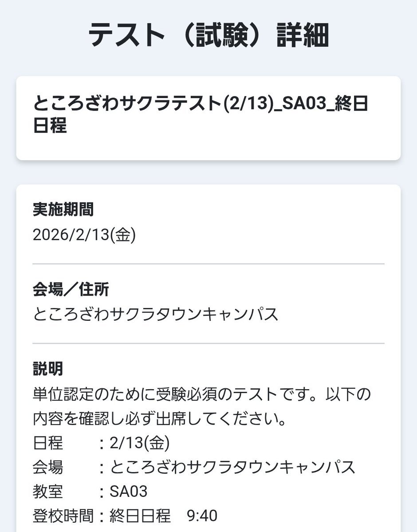Click the 会場 label in the description list
This screenshot has width=417, height=532.
click(48, 467)
